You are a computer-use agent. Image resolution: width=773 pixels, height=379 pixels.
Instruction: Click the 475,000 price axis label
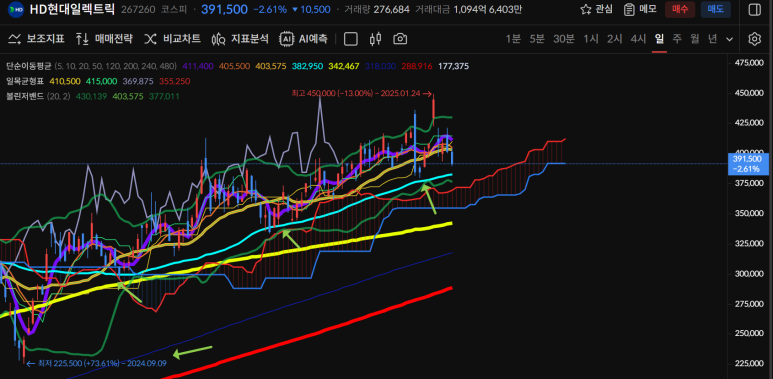[x=749, y=63]
